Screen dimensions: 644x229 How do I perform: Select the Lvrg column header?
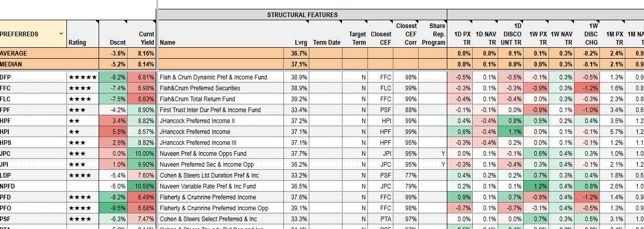pyautogui.click(x=300, y=43)
